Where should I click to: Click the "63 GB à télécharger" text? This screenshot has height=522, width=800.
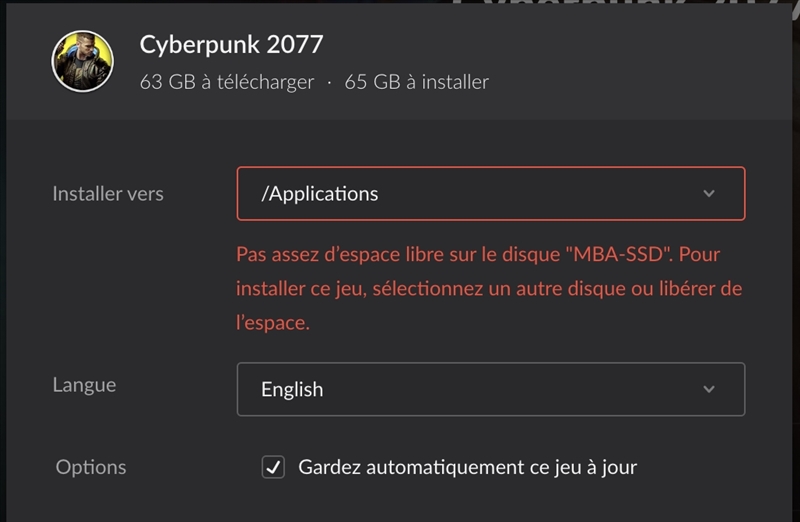227,82
